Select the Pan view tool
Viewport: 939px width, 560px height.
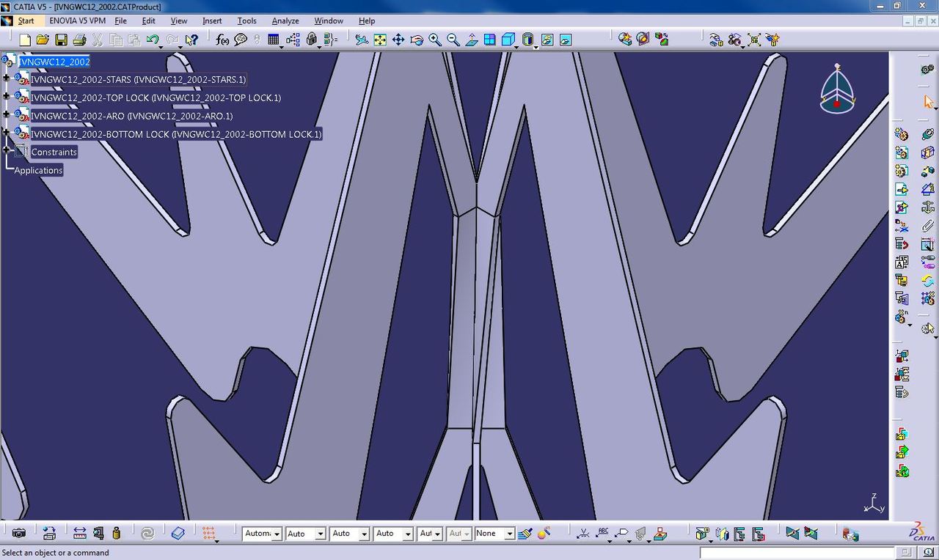398,40
